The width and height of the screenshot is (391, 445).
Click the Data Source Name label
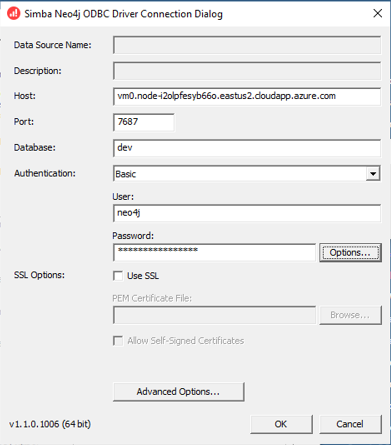[53, 45]
